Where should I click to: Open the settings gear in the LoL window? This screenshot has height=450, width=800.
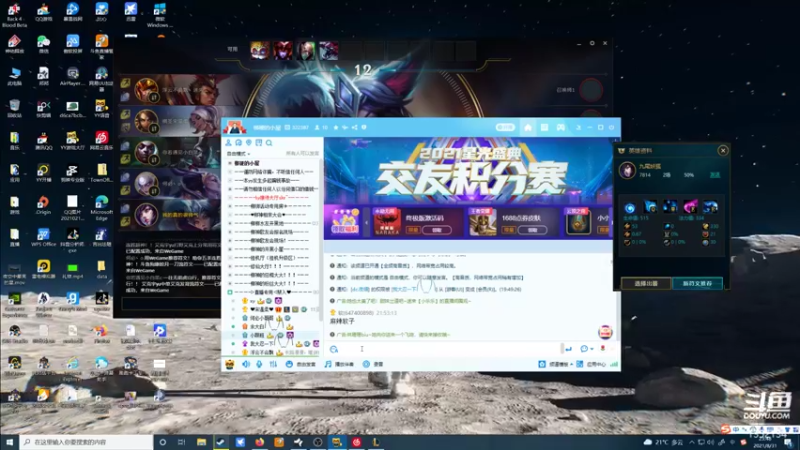click(592, 43)
